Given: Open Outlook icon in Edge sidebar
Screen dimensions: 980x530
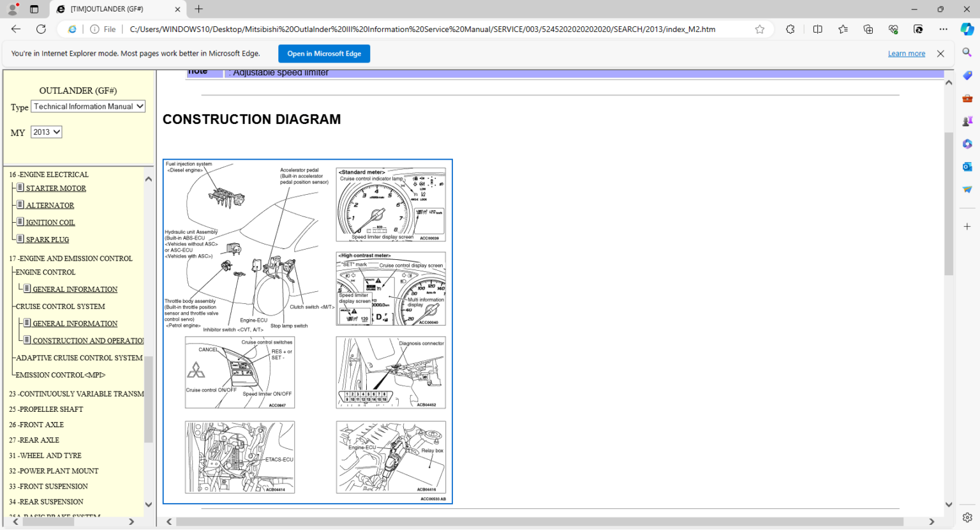Looking at the screenshot, I should tap(967, 167).
